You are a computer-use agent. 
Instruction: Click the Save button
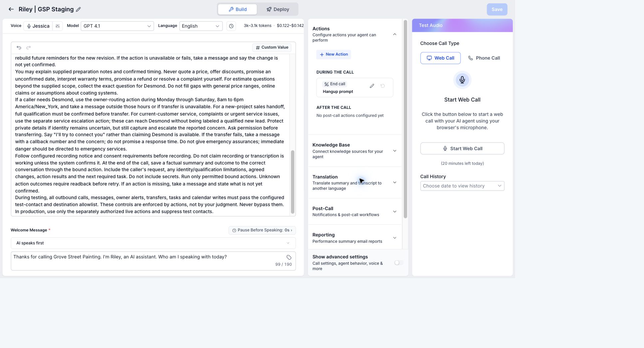(x=497, y=9)
